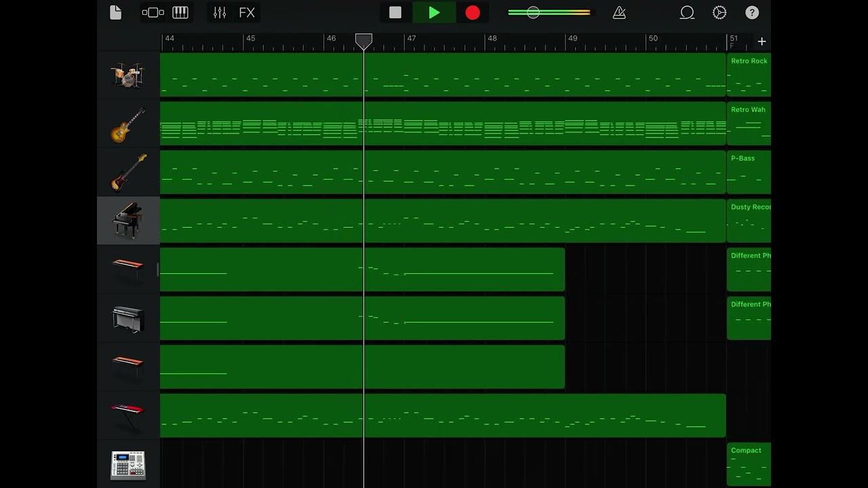868x488 pixels.
Task: Select the long electric guitar region
Action: coord(443,123)
